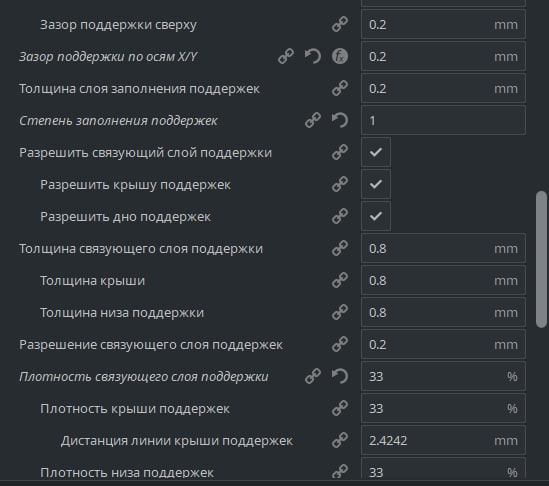Screen dimensions: 549x486
Task: Click the label Зазор поддержки по осям X/Y
Action: click(x=108, y=57)
